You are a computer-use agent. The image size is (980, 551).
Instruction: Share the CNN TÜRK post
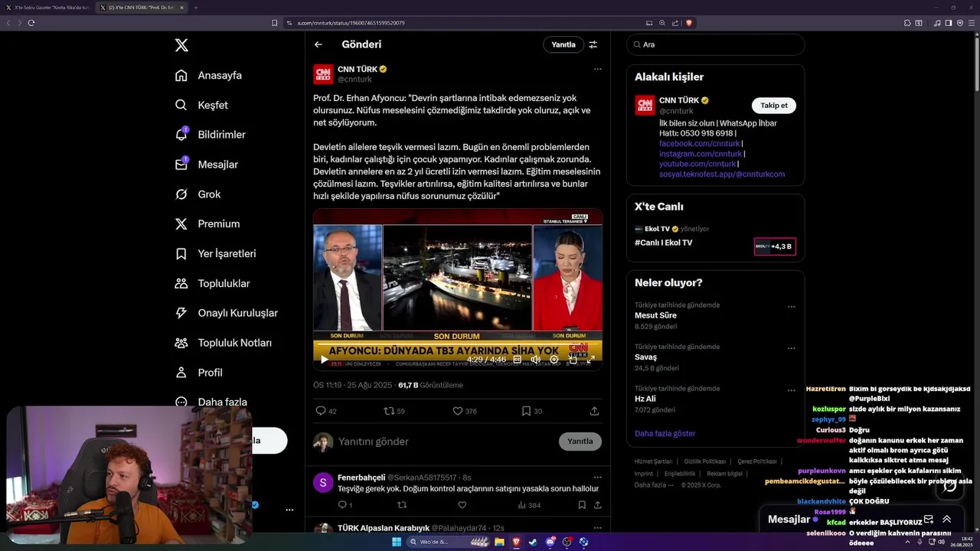click(594, 411)
